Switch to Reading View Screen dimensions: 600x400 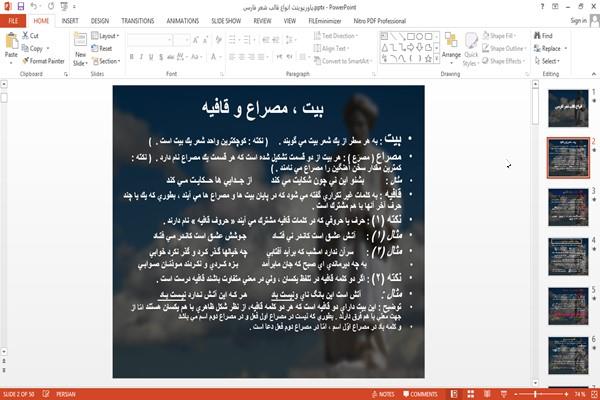[487, 394]
